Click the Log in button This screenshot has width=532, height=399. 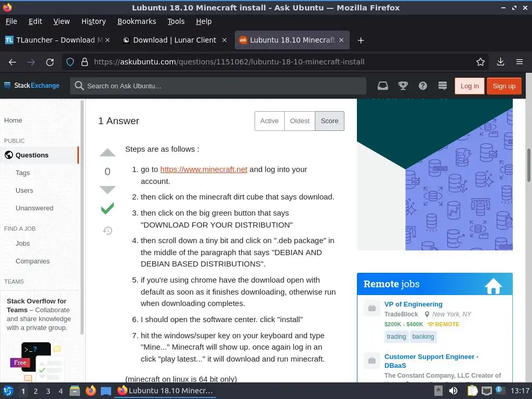(x=470, y=86)
